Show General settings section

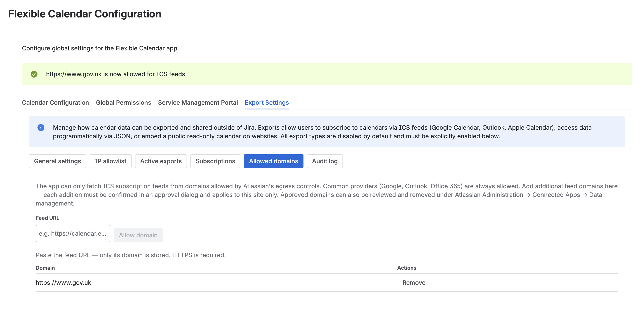point(58,161)
